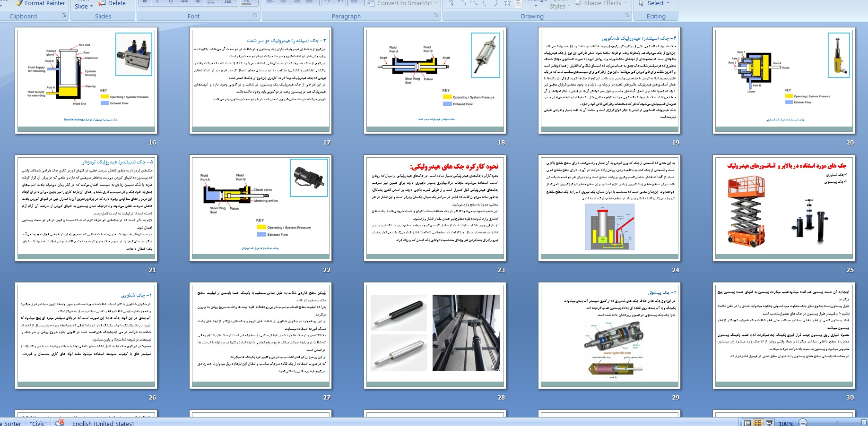Open the Clipboard dialog launcher
This screenshot has height=426, width=868.
click(64, 16)
